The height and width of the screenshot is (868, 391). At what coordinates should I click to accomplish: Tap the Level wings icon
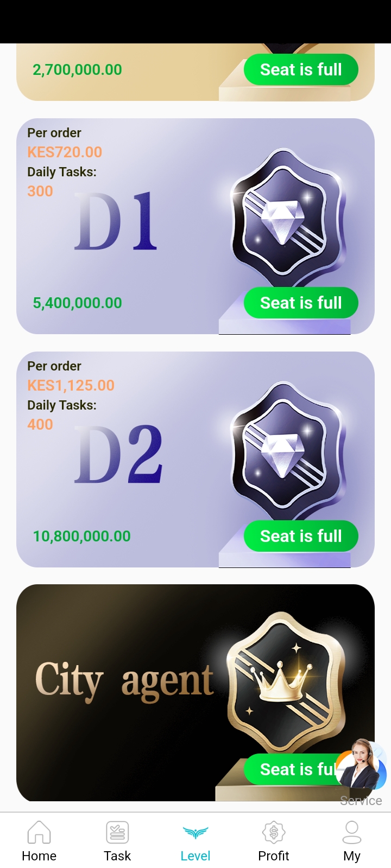click(195, 832)
